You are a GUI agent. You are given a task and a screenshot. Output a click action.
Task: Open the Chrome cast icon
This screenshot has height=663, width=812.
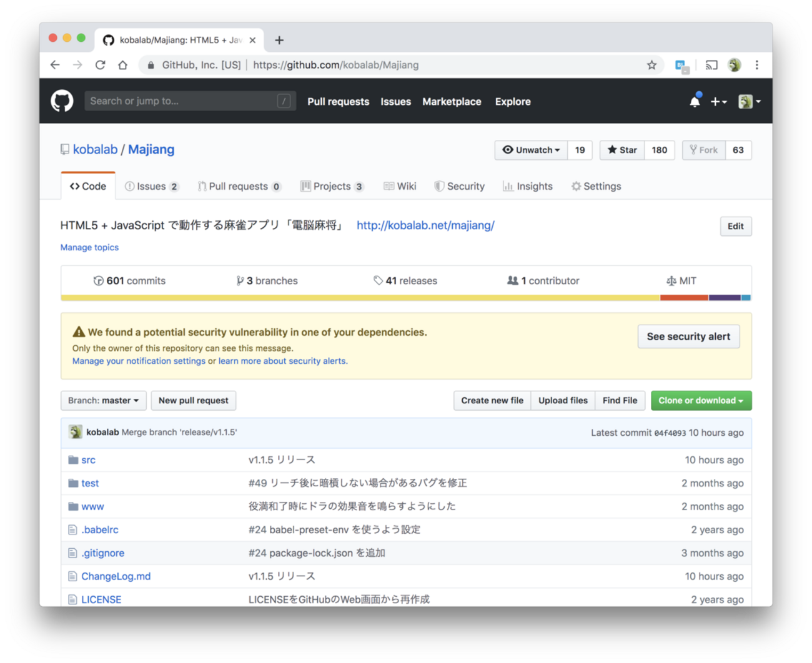tap(711, 65)
